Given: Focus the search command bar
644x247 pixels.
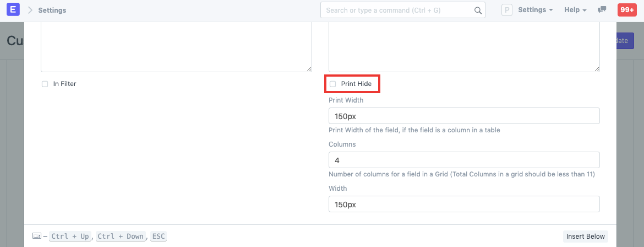Looking at the screenshot, I should click(397, 10).
